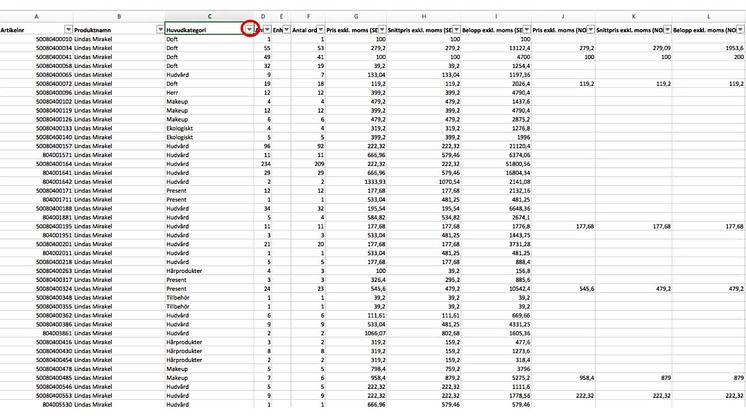Viewport: 746px width, 419px height.
Task: Open the Pris exkl. moms (SE filter dropdown
Action: [382, 29]
